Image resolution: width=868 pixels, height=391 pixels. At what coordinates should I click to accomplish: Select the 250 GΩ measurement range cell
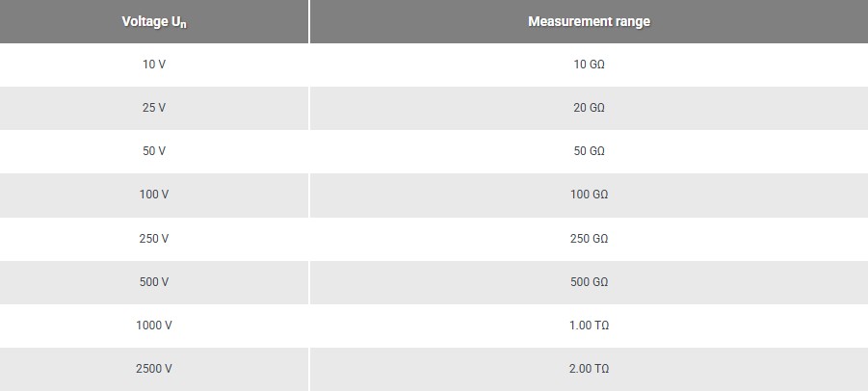tap(589, 238)
